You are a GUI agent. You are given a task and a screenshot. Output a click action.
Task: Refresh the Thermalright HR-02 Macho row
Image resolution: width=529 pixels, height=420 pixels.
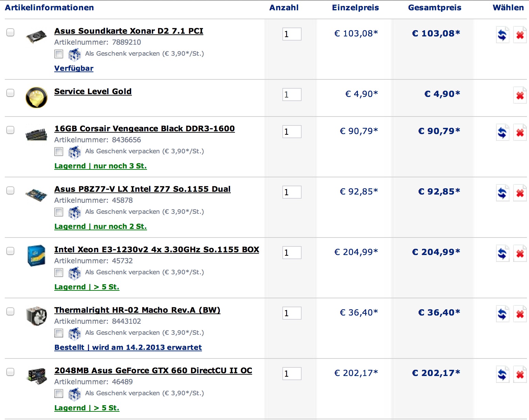[502, 314]
